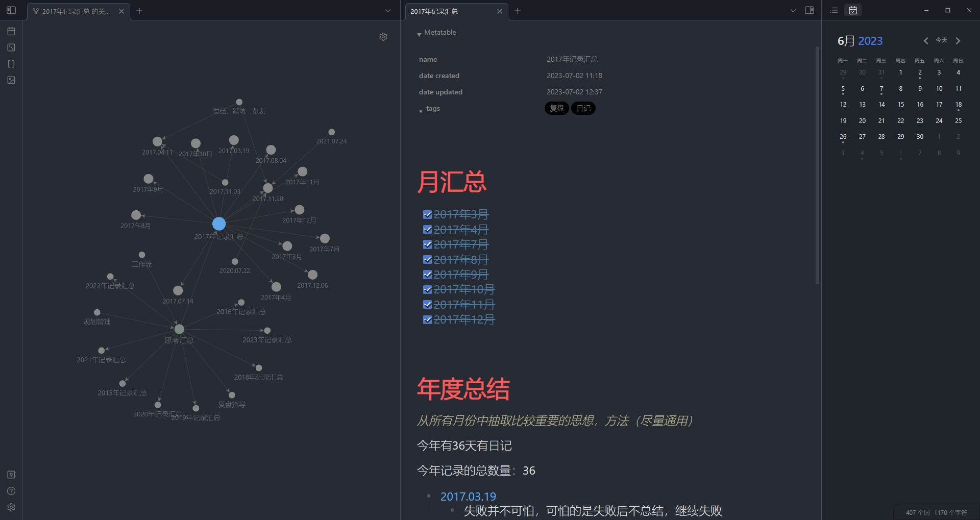The height and width of the screenshot is (520, 980).
Task: Open vault settings gear at bottom left
Action: (11, 507)
